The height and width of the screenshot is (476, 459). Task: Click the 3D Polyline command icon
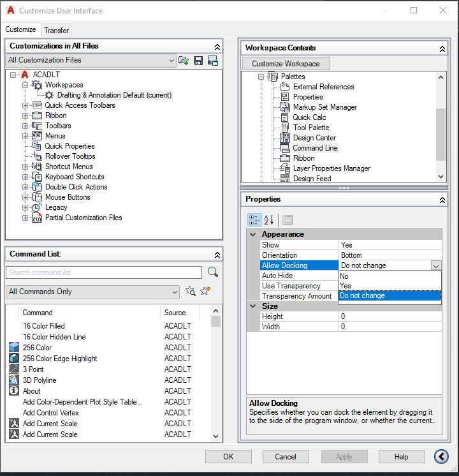pos(14,380)
